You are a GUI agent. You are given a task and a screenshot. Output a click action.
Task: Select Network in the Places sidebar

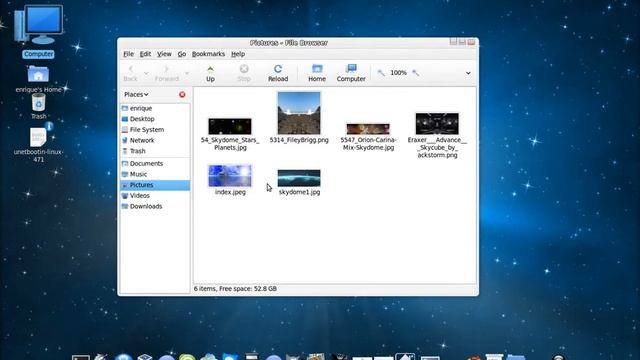(155, 140)
